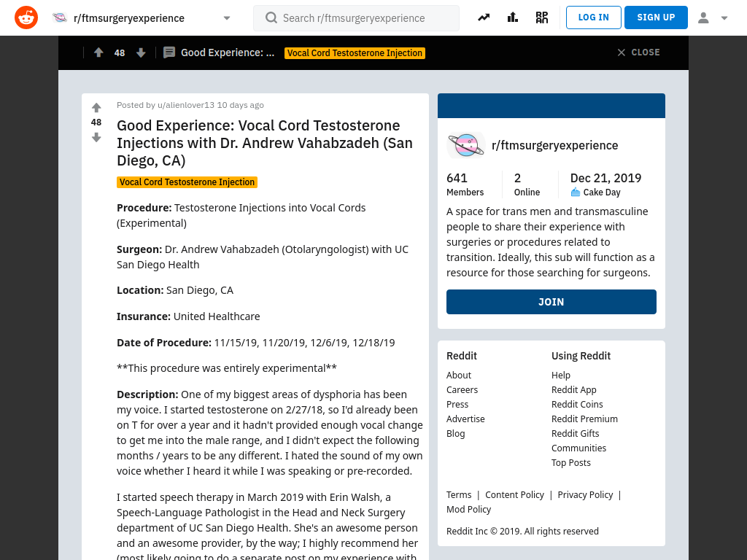Click the SIGN UP button
Screen dimensions: 747x560
[656, 17]
